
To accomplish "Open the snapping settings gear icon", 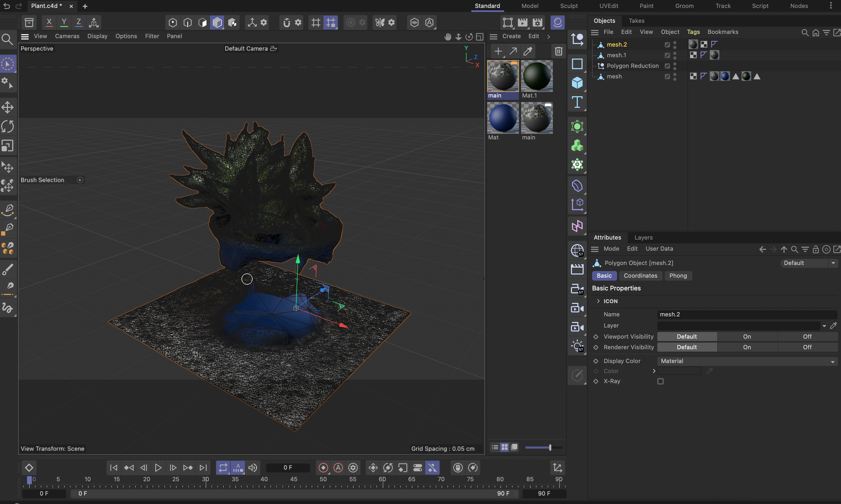I will click(x=298, y=23).
